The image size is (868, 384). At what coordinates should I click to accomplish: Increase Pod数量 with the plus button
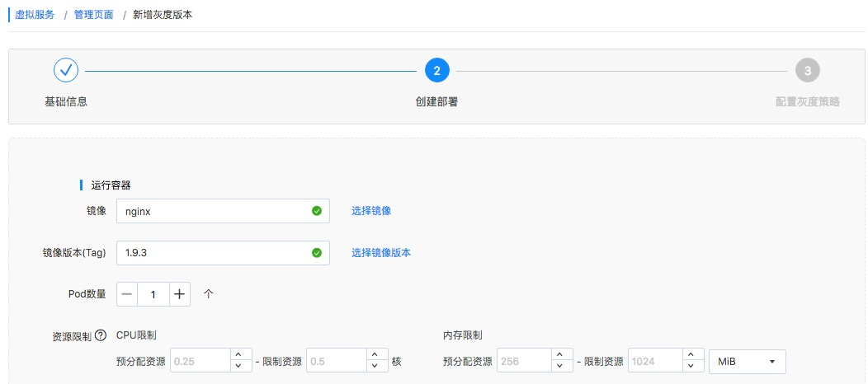click(x=179, y=294)
